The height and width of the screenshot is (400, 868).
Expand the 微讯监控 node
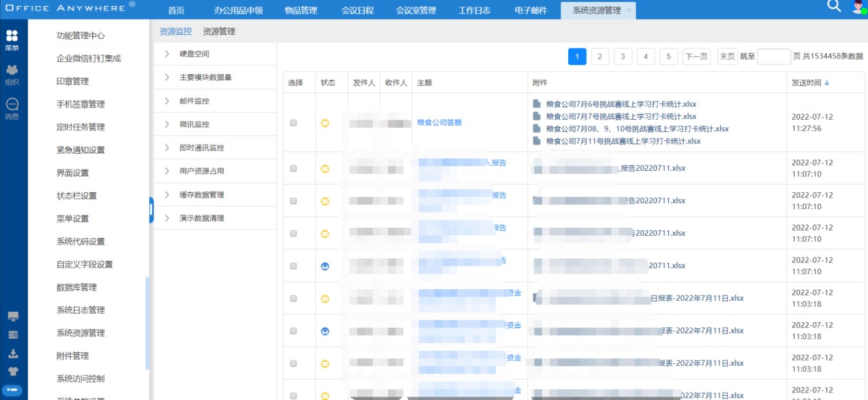pos(167,124)
